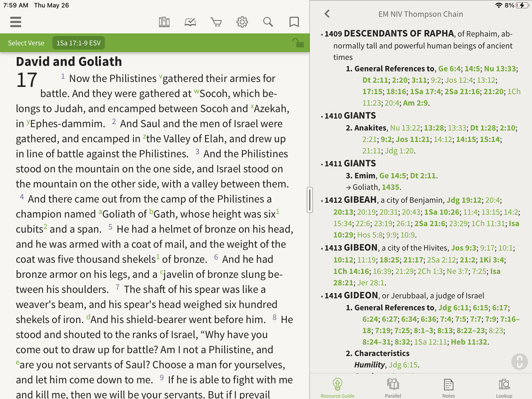Tap the floating scroll-lock button
The image size is (532, 399).
[519, 361]
